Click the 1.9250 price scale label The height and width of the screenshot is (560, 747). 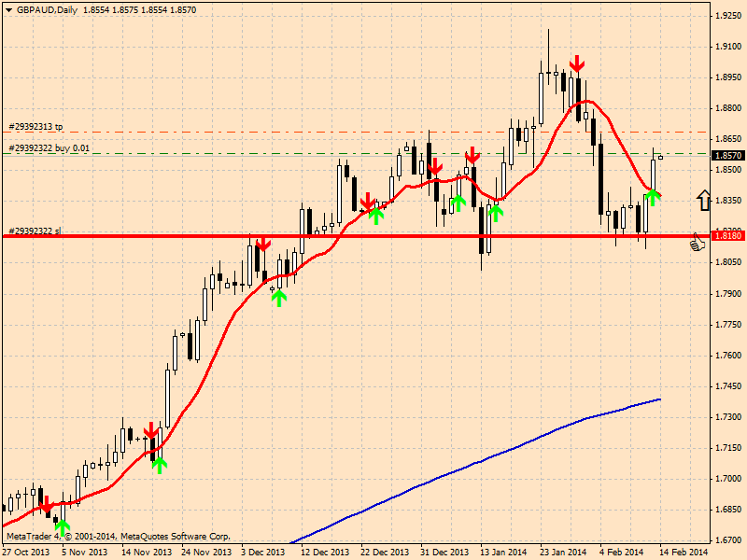(728, 16)
